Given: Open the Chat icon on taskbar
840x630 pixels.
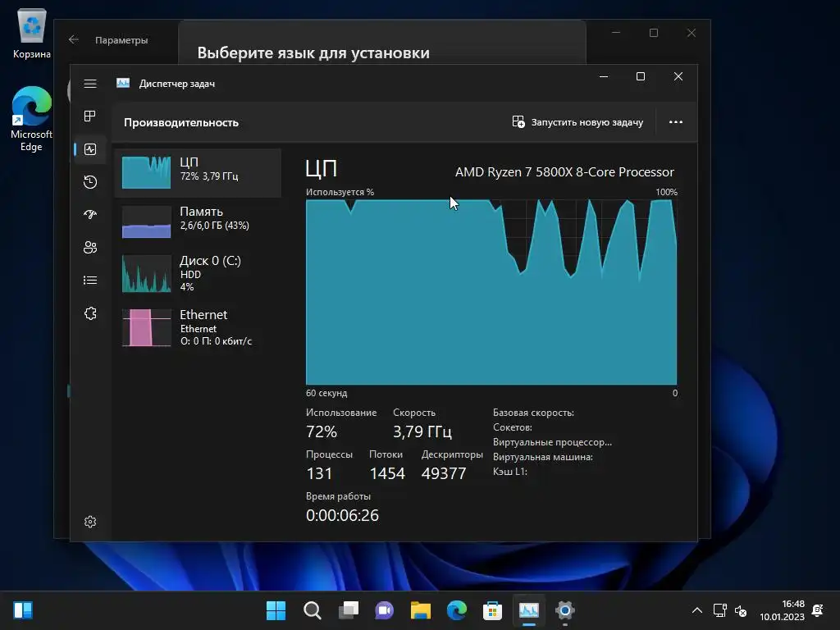Looking at the screenshot, I should pos(384,610).
